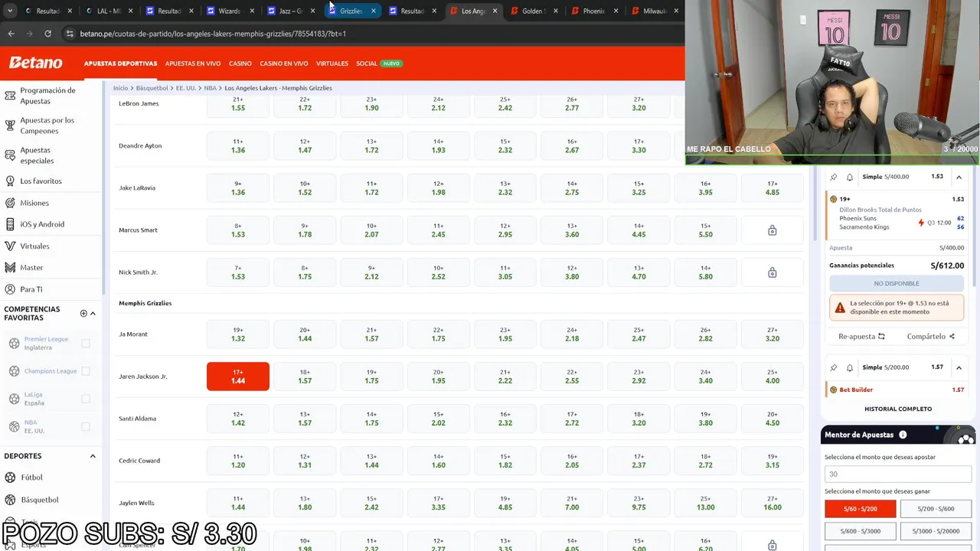Go back with the browser back arrow

[x=11, y=34]
